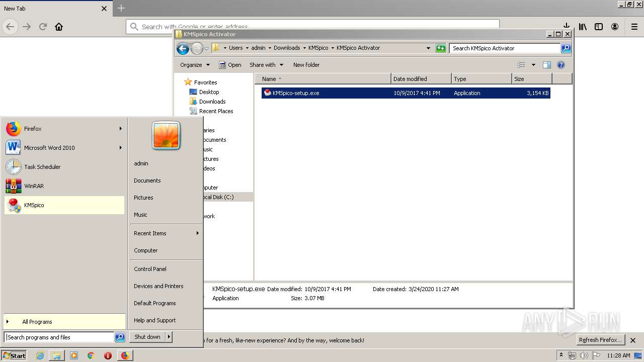644x362 pixels.
Task: Click Search programs and files field
Action: 59,337
